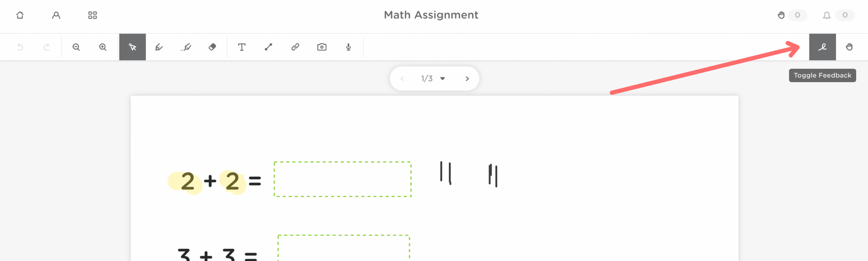Image resolution: width=868 pixels, height=261 pixels.
Task: Toggle the pointer selection tool
Action: tap(133, 47)
